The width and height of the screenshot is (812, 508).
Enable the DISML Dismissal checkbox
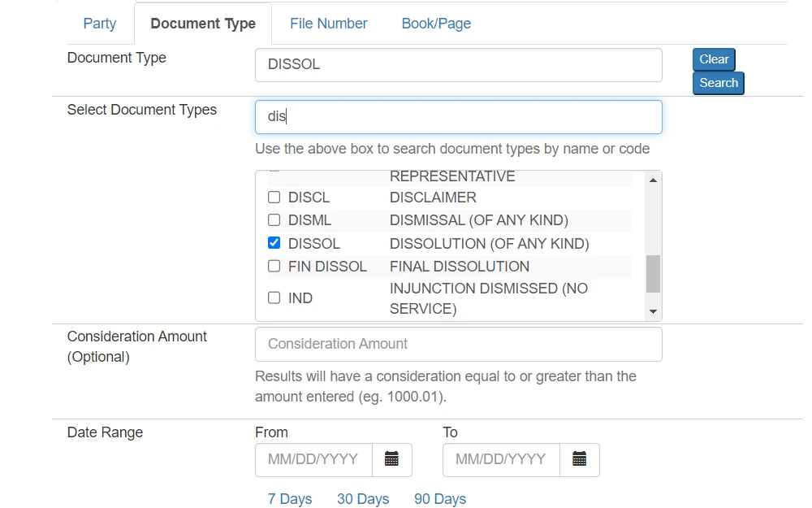coord(274,220)
